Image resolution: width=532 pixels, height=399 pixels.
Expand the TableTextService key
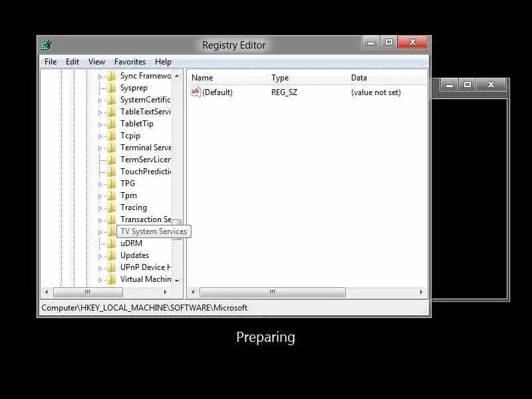100,112
